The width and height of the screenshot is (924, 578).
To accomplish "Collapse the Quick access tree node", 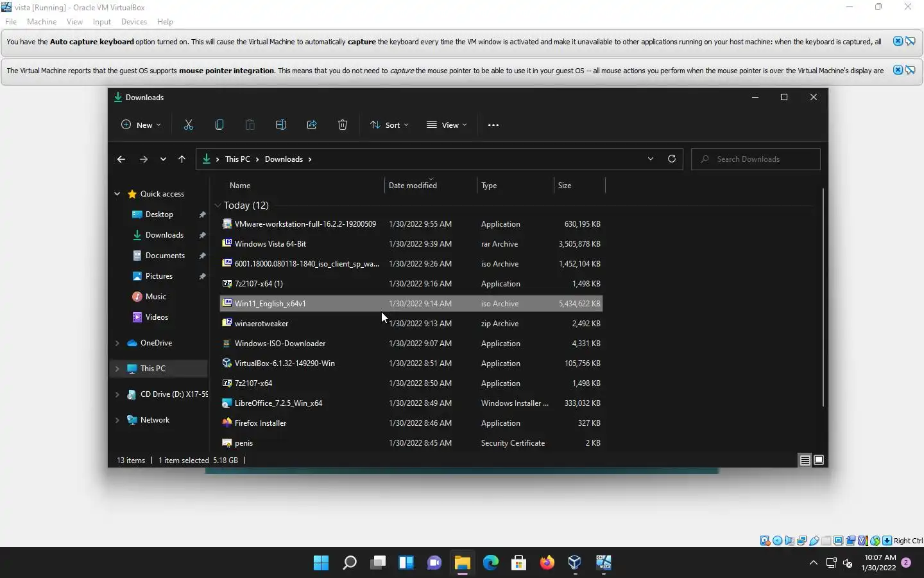I will (117, 194).
